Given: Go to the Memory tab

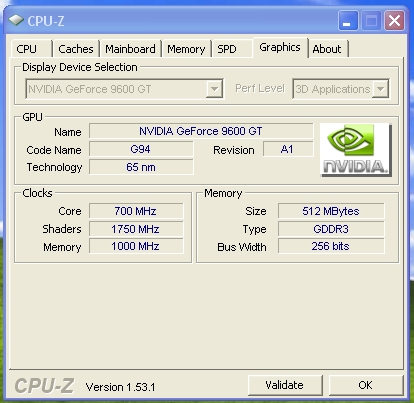Looking at the screenshot, I should pyautogui.click(x=186, y=49).
